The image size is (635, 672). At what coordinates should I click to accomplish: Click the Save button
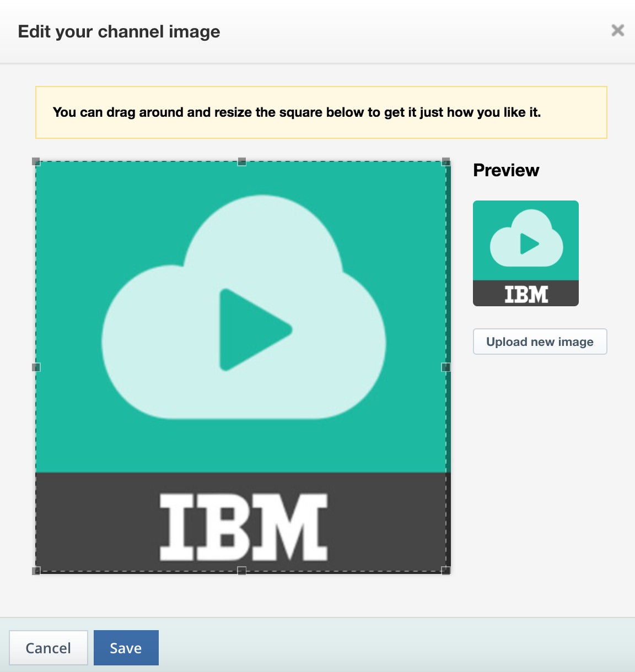click(x=126, y=648)
